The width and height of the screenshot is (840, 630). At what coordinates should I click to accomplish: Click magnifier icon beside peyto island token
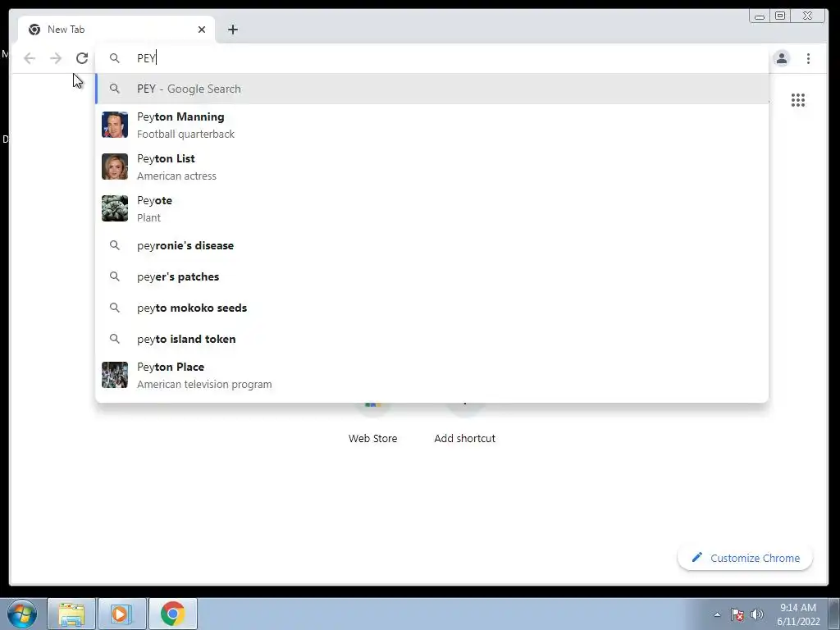(x=115, y=339)
